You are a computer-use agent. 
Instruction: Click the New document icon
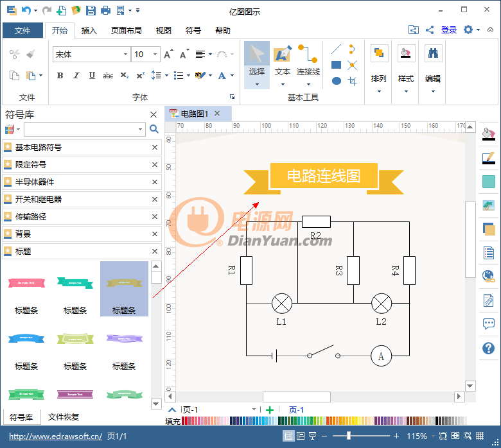coord(61,10)
